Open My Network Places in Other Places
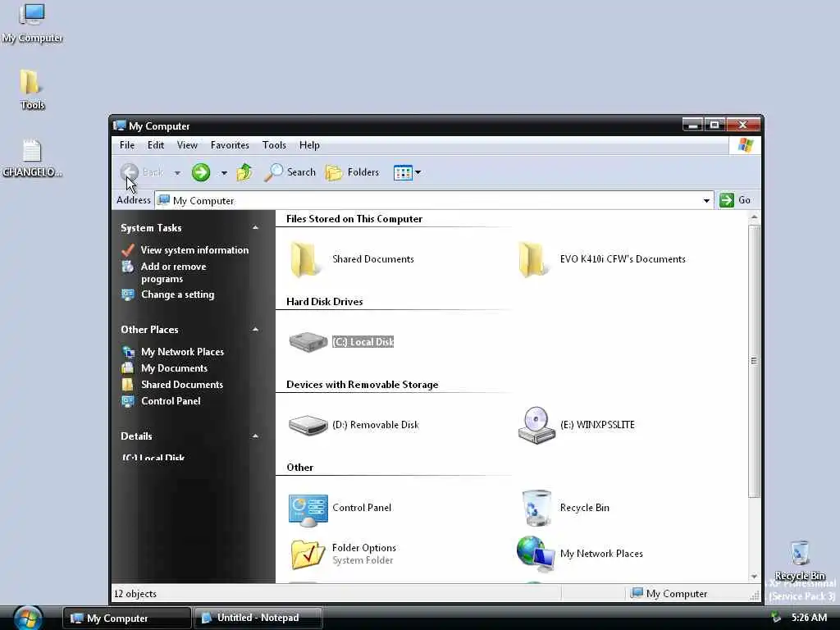The width and height of the screenshot is (840, 630). point(182,352)
